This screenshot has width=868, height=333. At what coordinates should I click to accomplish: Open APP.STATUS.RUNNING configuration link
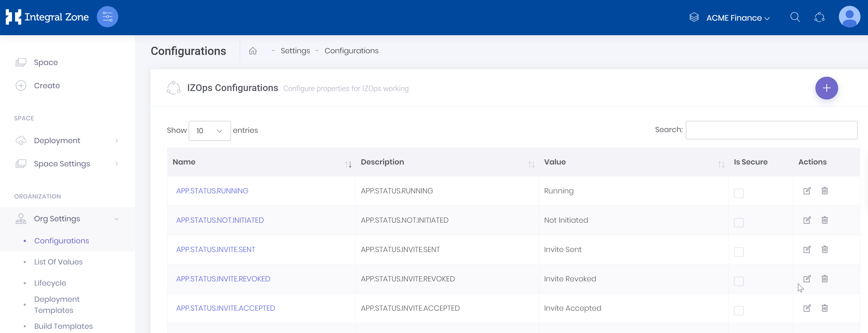[x=212, y=191]
